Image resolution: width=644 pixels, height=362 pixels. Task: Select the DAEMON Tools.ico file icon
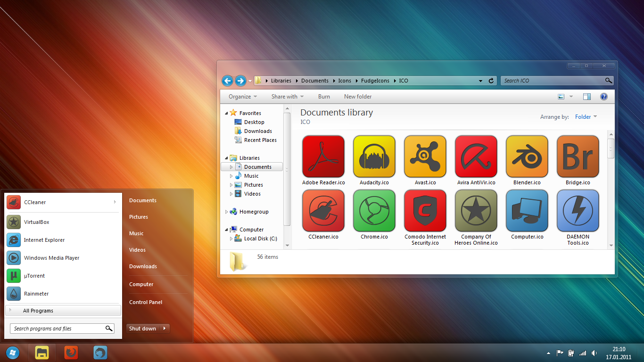coord(578,211)
